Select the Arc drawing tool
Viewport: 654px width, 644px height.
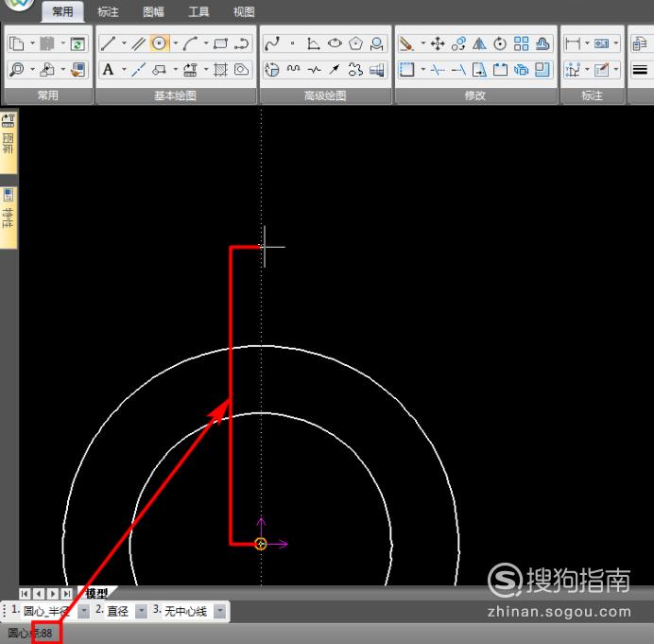tap(191, 44)
